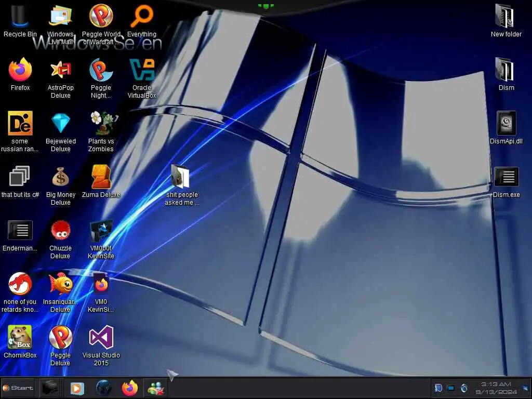This screenshot has height=399, width=532.
Task: Select the Visual Studio 2015 icon
Action: 101,337
